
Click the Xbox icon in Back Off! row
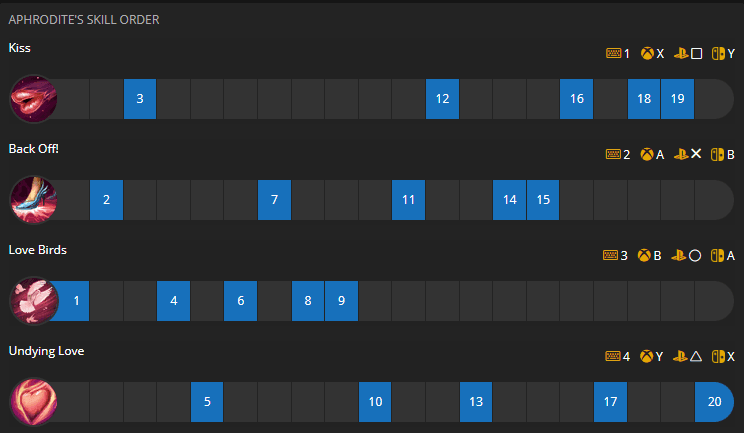click(x=646, y=155)
